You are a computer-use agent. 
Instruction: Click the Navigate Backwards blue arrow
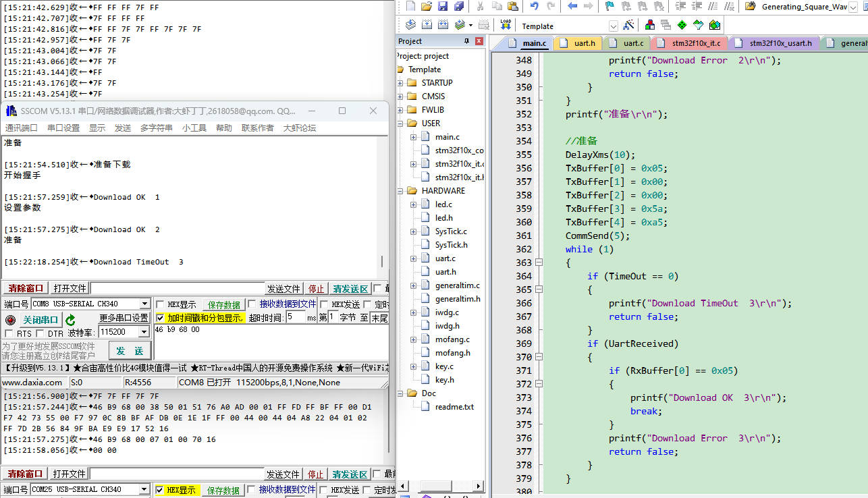[x=572, y=6]
